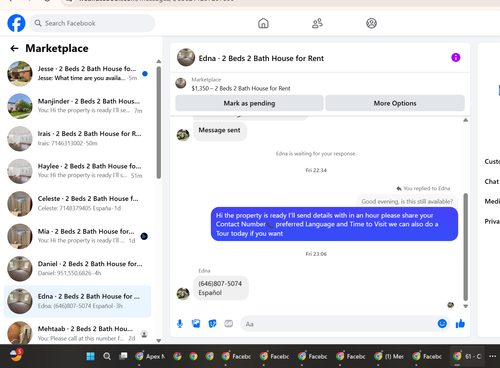
Task: Open Irais conversation
Action: click(x=77, y=138)
